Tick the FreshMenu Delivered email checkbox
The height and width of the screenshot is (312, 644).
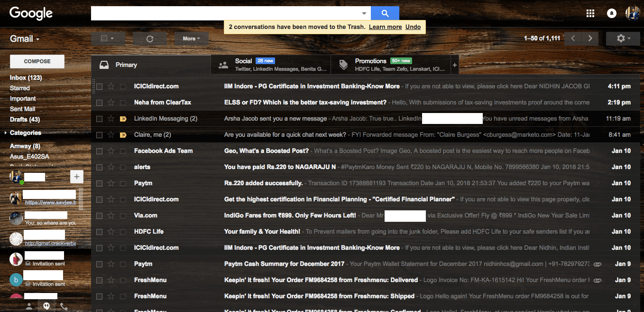tap(99, 280)
